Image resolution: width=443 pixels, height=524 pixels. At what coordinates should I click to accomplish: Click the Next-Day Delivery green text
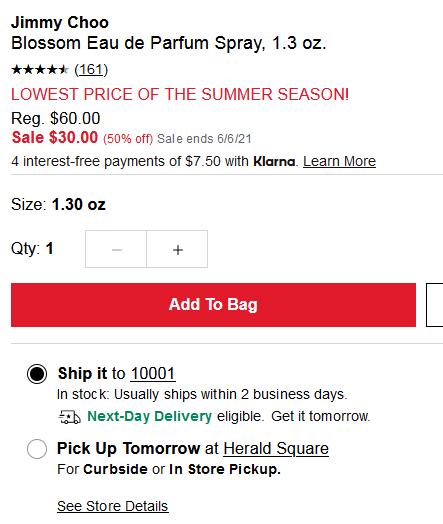point(149,416)
